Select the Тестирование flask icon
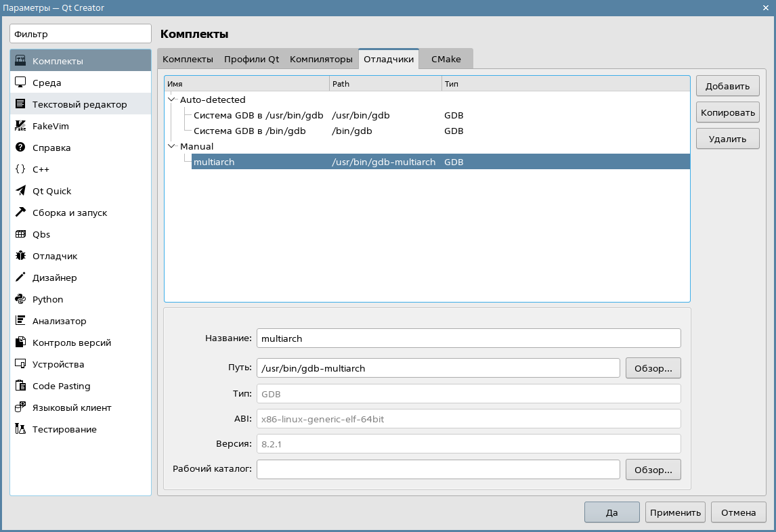The width and height of the screenshot is (776, 532). pos(20,429)
